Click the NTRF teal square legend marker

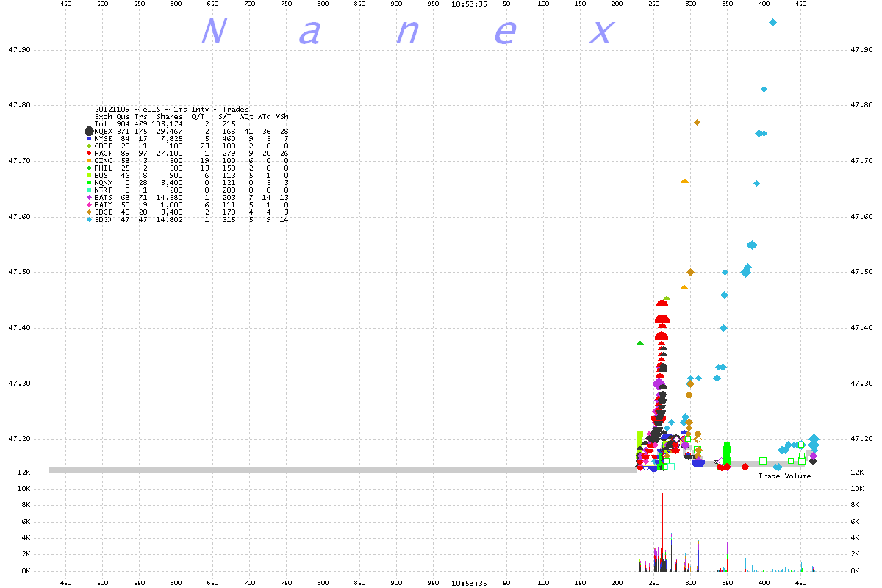coord(89,190)
